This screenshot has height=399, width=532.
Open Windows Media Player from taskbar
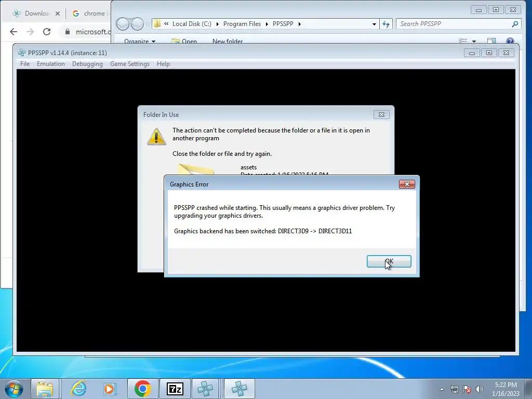click(110, 389)
